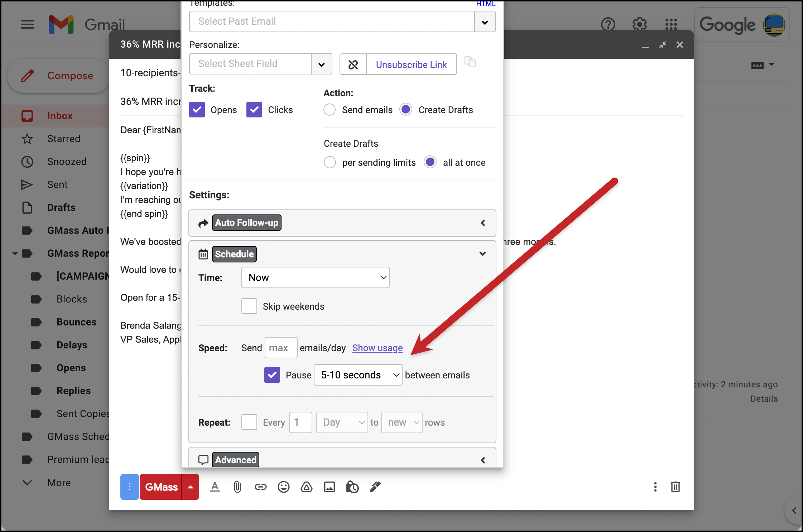This screenshot has width=803, height=532.
Task: Open the Google apps grid
Action: pos(671,25)
